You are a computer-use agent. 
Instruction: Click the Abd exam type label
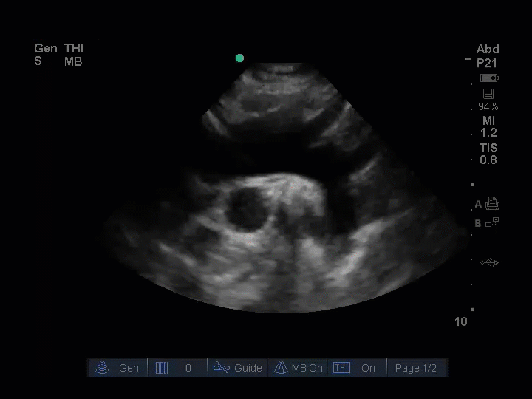pos(488,50)
